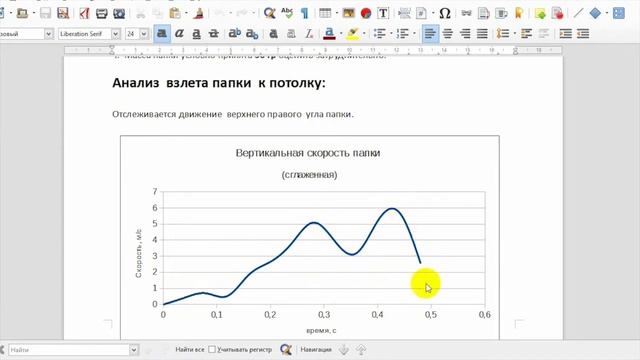The width and height of the screenshot is (640, 360).
Task: Click the Insert Image icon
Action: [349, 13]
